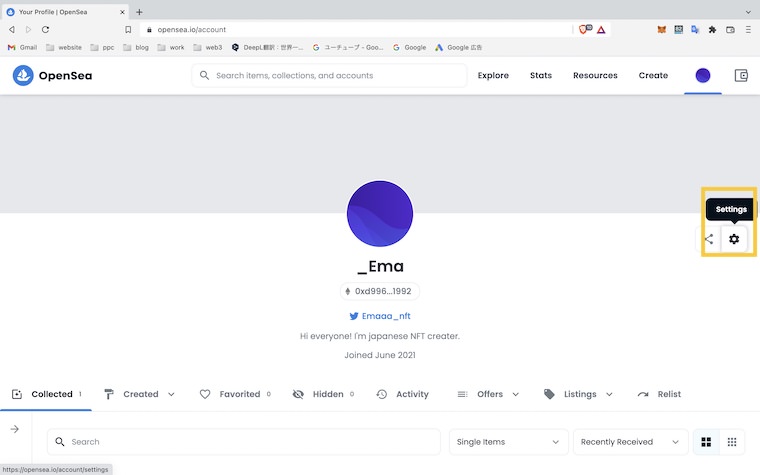Open the wallet icon in header

(x=741, y=76)
